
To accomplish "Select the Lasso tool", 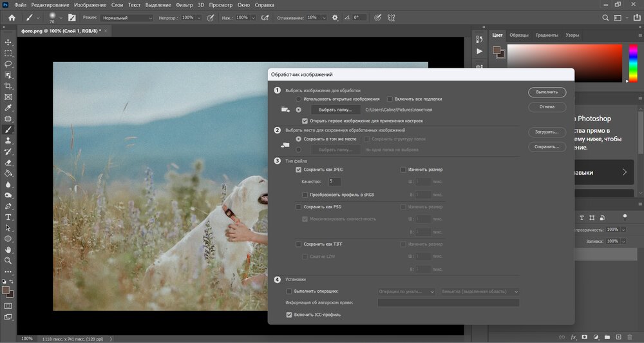I will (x=8, y=64).
